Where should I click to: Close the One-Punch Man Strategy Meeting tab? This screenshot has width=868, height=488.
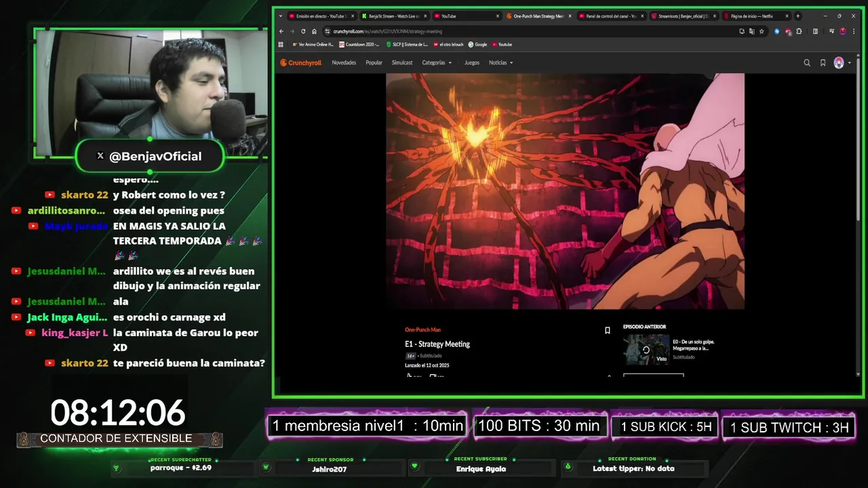(570, 16)
